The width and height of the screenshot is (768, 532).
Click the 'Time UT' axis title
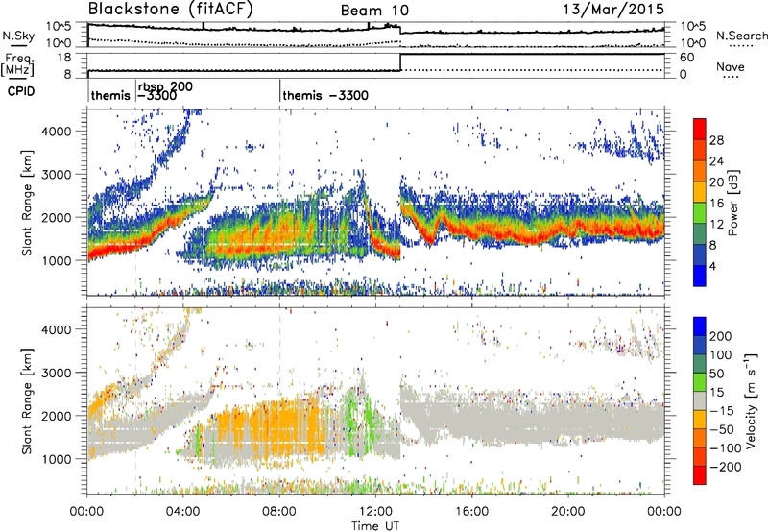pyautogui.click(x=375, y=526)
